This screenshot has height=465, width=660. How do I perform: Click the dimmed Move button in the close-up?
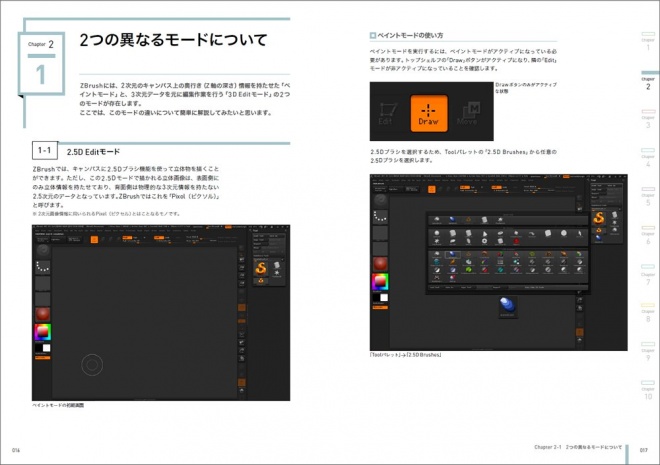coord(468,114)
